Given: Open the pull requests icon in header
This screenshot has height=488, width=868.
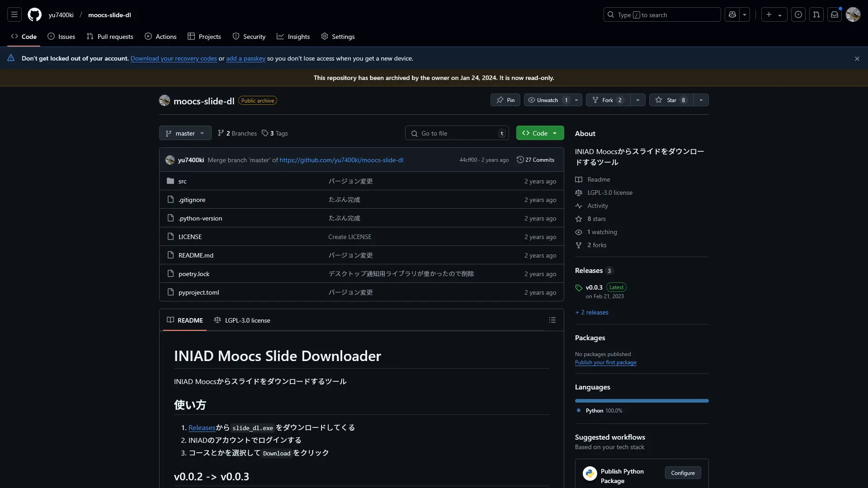Looking at the screenshot, I should (x=816, y=15).
